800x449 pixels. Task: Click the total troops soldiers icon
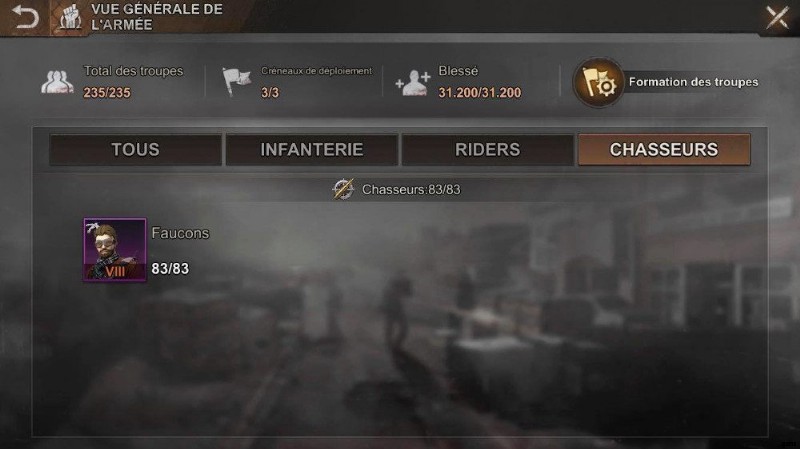(57, 82)
